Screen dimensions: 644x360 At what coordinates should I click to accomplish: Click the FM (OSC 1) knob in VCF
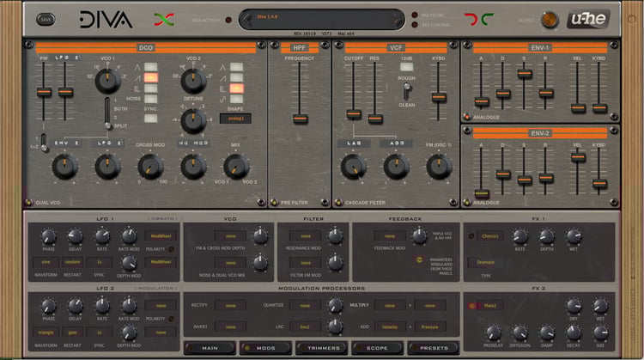(439, 167)
